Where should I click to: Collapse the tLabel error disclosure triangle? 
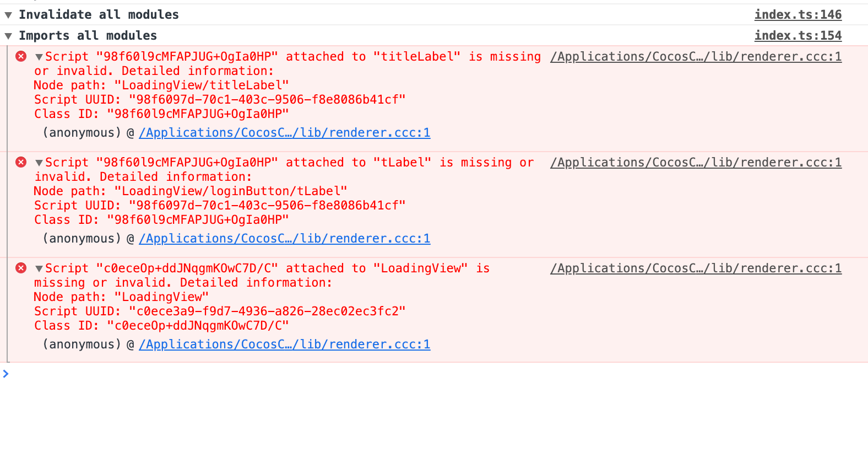[x=39, y=163]
